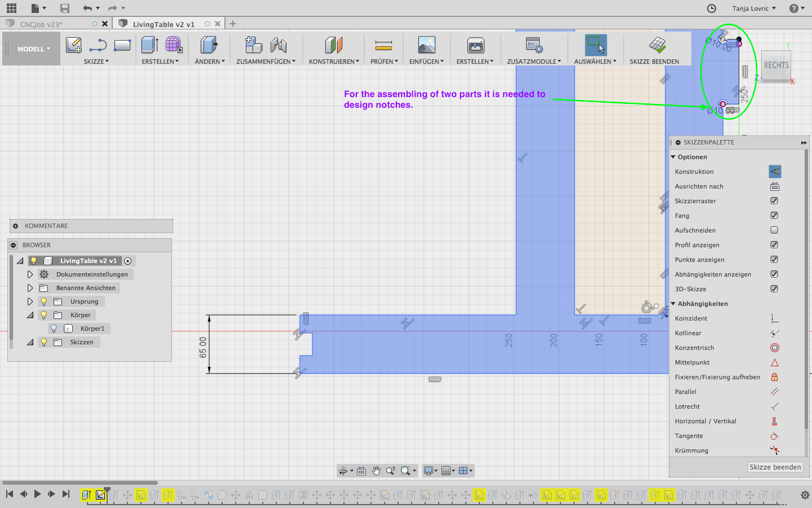The width and height of the screenshot is (812, 508).
Task: Click the scripts icon under Zusatzmodule
Action: point(534,45)
